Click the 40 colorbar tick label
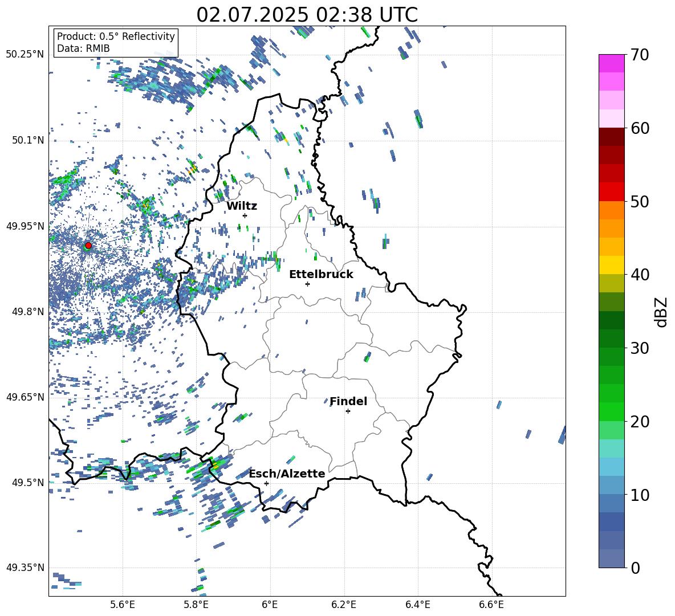Image resolution: width=675 pixels, height=616 pixels. click(x=640, y=275)
